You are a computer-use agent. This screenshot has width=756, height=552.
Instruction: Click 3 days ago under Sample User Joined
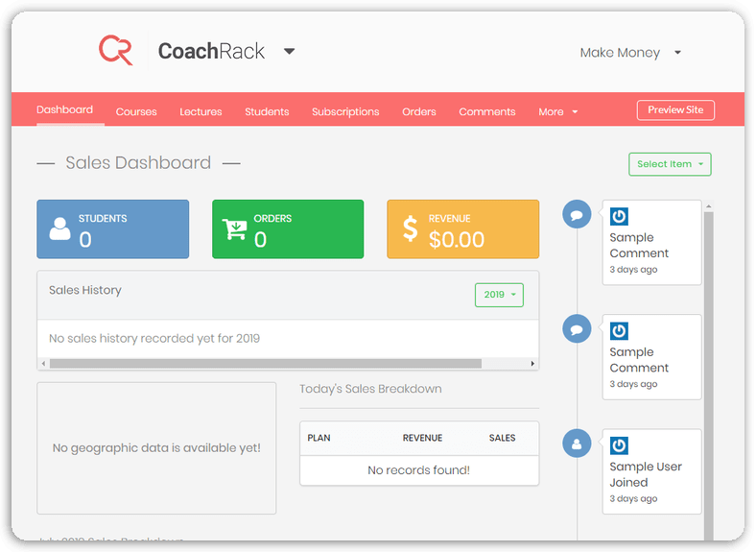pos(633,498)
